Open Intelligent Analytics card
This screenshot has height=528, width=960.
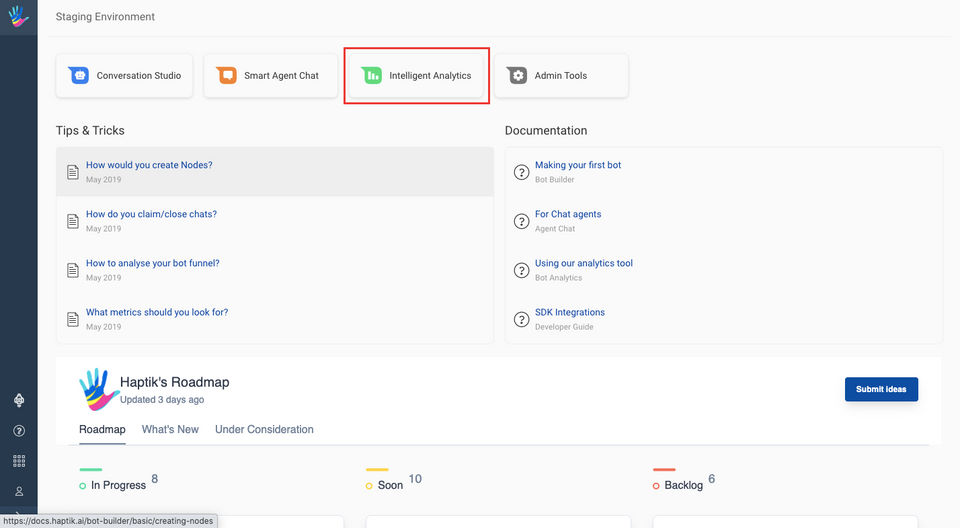pyautogui.click(x=417, y=76)
